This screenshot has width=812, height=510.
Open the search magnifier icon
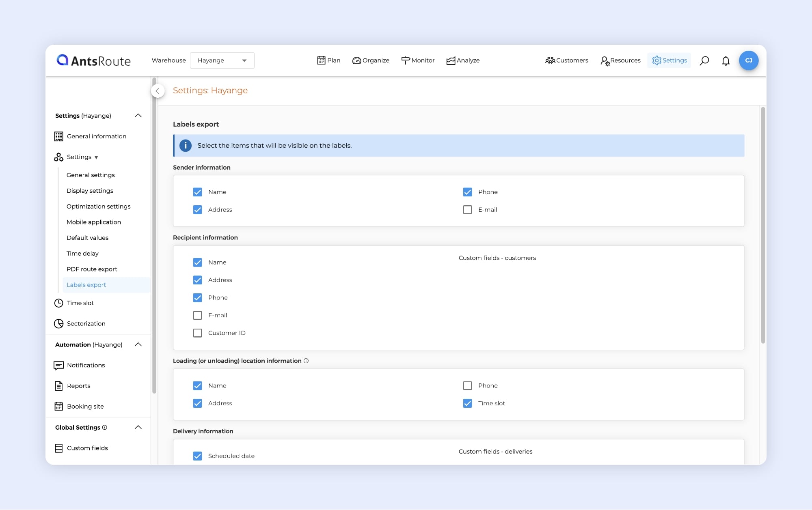coord(704,60)
